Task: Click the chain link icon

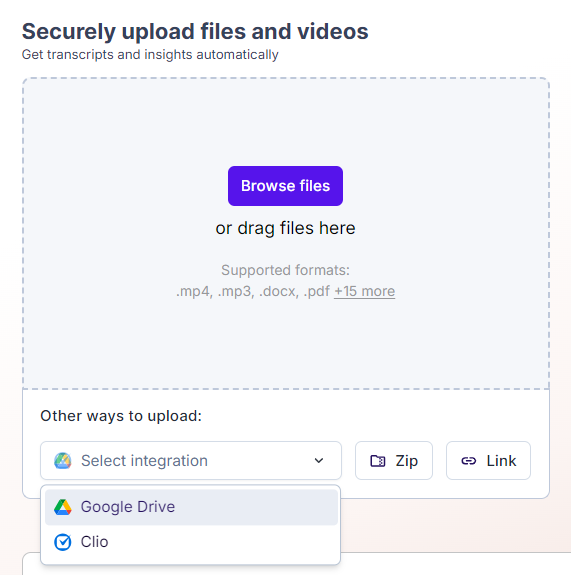Action: coord(469,461)
